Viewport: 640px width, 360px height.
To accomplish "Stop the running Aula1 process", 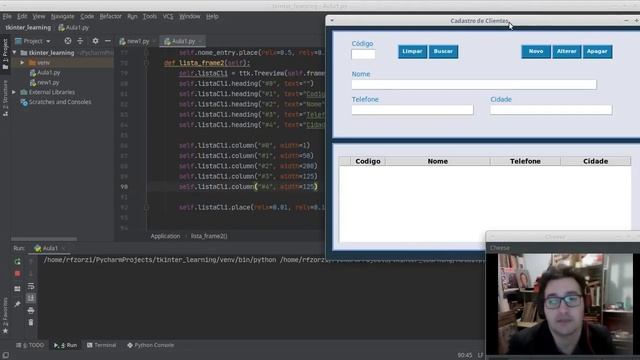I will coord(17,273).
